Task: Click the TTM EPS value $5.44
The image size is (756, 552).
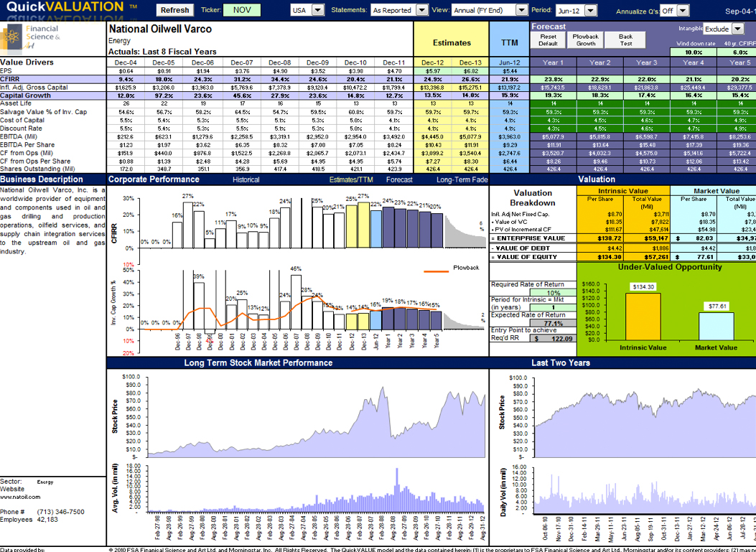Action: 510,71
